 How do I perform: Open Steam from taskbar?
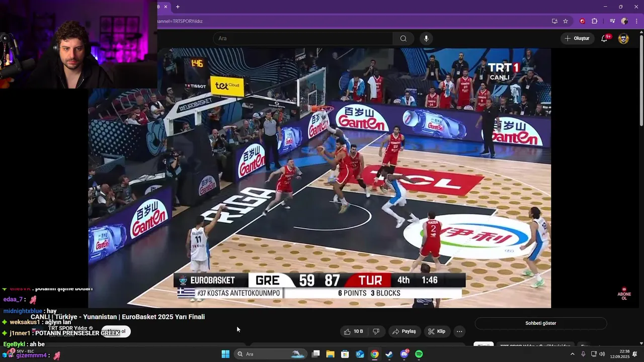389,354
